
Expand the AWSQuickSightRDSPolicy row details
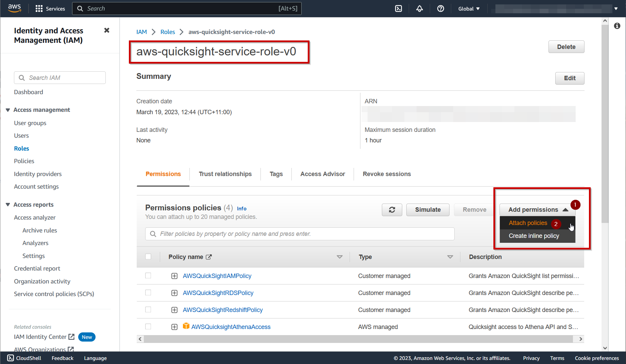pos(174,293)
